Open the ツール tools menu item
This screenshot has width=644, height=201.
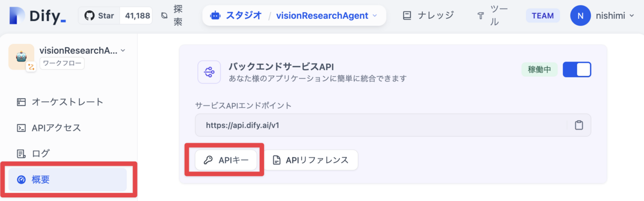[499, 16]
